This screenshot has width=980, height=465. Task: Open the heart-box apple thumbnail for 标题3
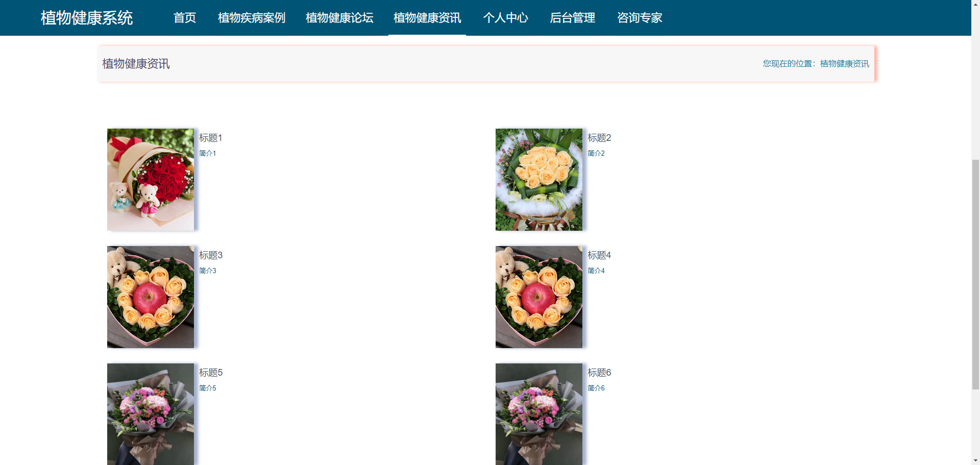coord(151,297)
